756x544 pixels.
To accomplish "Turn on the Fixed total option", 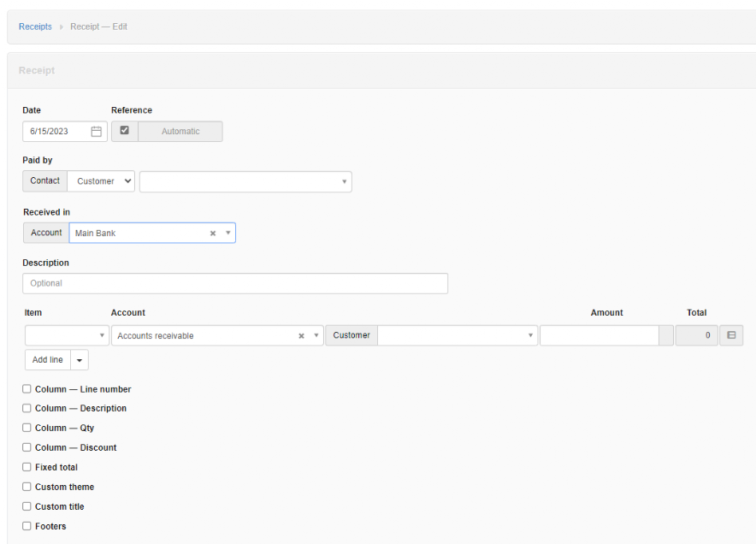I will (27, 467).
